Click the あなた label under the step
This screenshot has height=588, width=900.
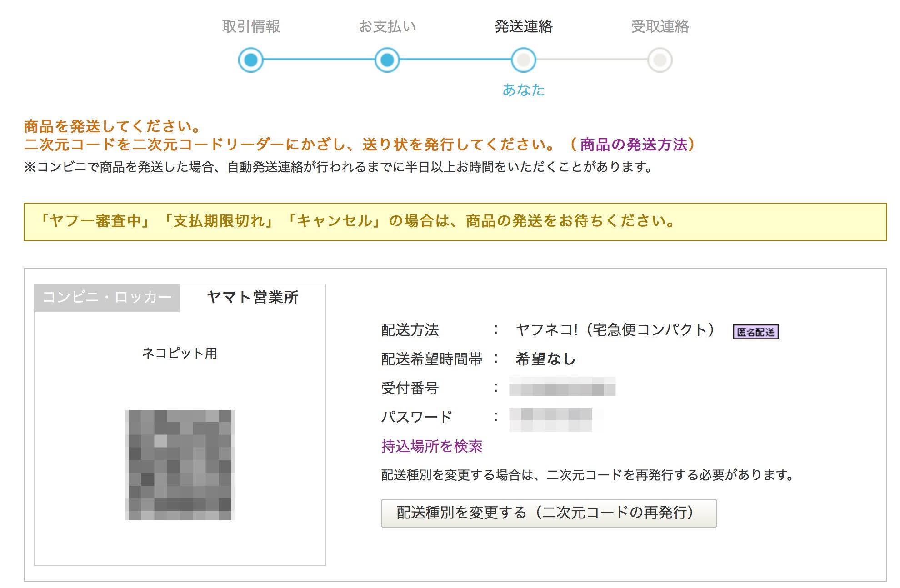pos(524,90)
